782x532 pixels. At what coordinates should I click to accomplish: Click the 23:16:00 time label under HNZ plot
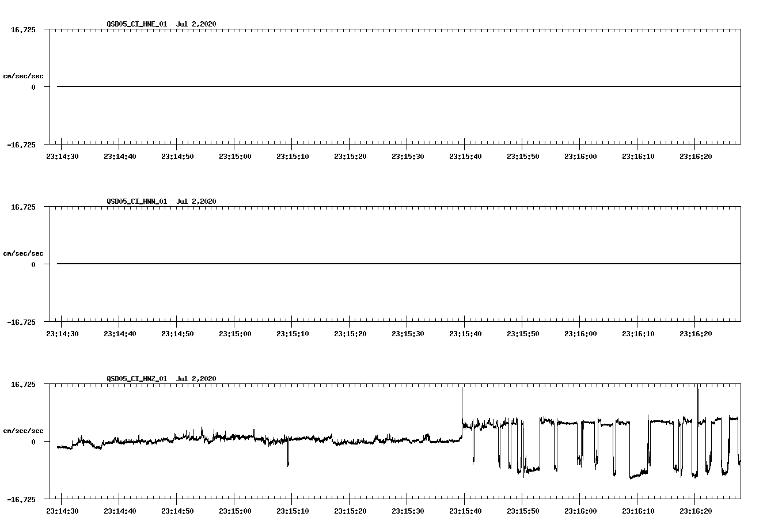click(580, 511)
